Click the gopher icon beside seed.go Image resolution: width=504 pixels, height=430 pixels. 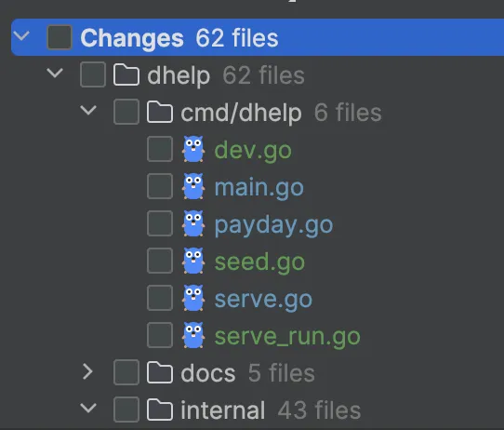pos(193,262)
